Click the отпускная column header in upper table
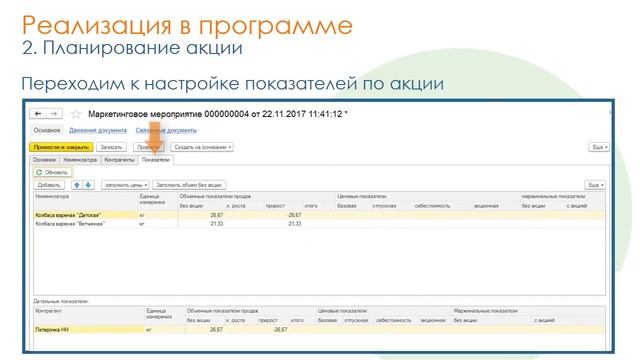Screen dimensions: 640x360 coord(384,206)
